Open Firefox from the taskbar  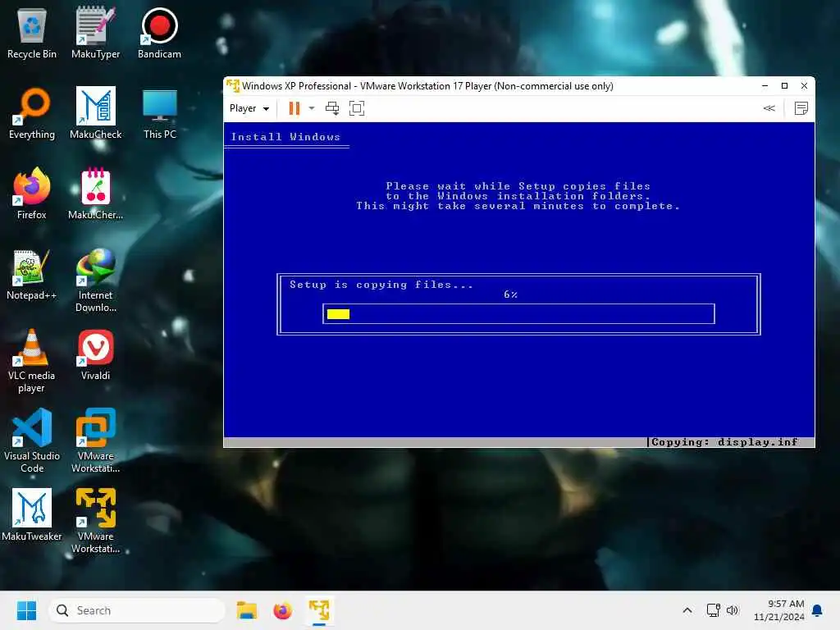pos(283,610)
